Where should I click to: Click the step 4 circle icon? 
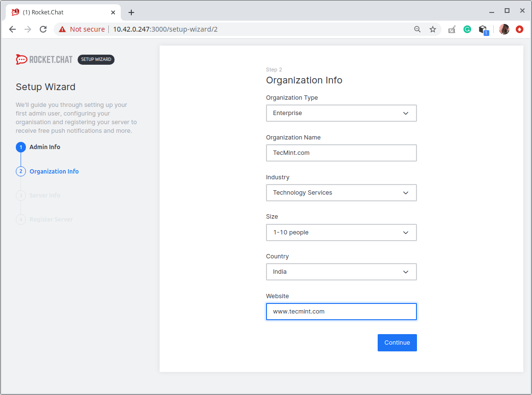point(21,220)
